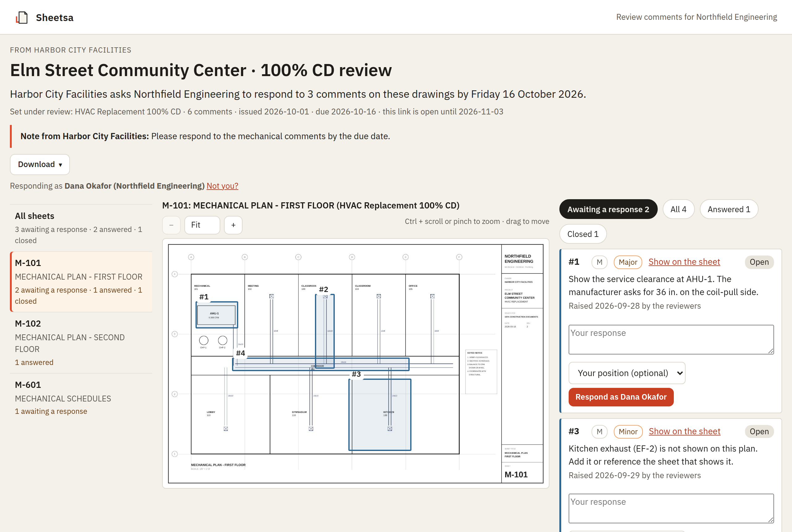The width and height of the screenshot is (792, 532).
Task: Click the M-101 sheet number in title block
Action: point(516,475)
